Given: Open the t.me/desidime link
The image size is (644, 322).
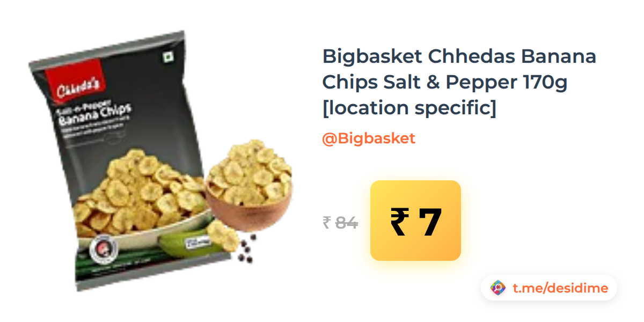Looking at the screenshot, I should click(x=560, y=288).
